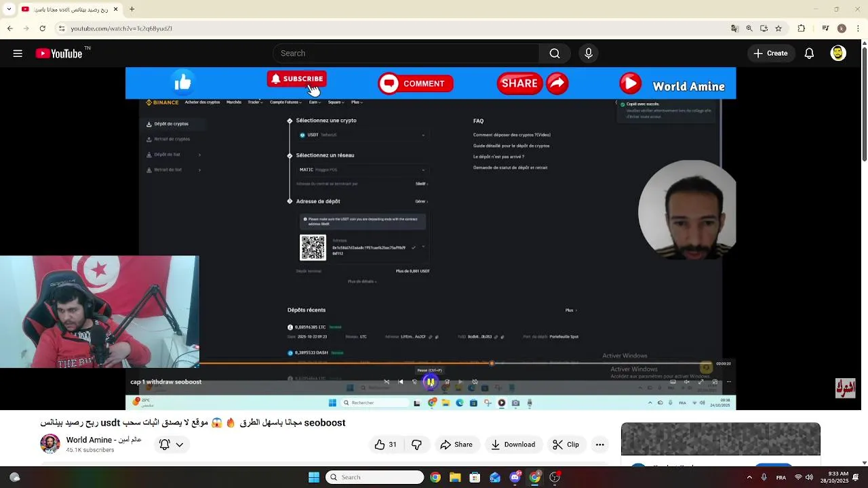Click the video title 'cap 1 withdraw seoboost'
Screen dimensions: 868x488
click(x=166, y=382)
